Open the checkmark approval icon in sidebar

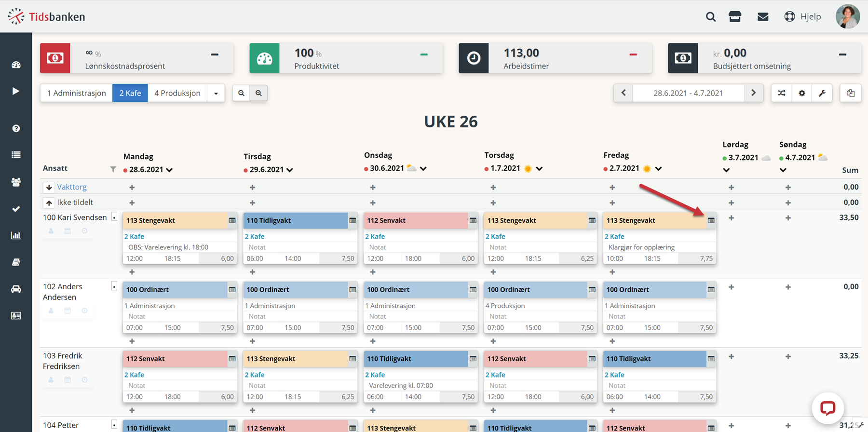pos(16,209)
